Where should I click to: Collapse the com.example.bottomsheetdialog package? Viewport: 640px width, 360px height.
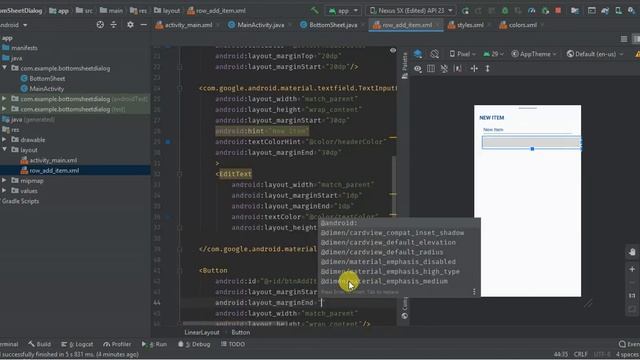4,68
